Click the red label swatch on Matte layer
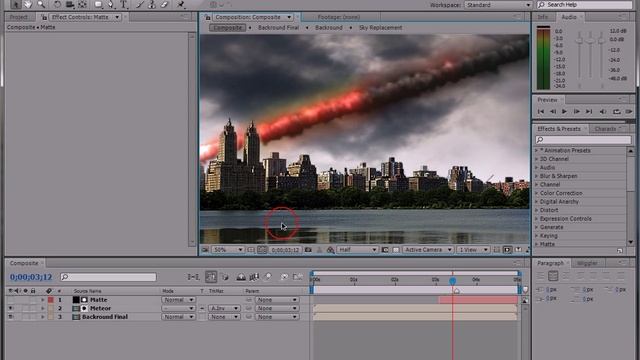Screen dimensions: 640x360 (x=51, y=300)
